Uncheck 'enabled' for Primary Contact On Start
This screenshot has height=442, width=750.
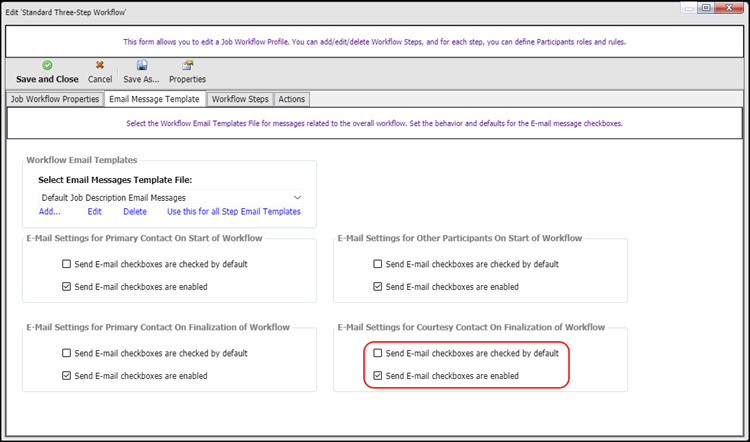pos(66,287)
